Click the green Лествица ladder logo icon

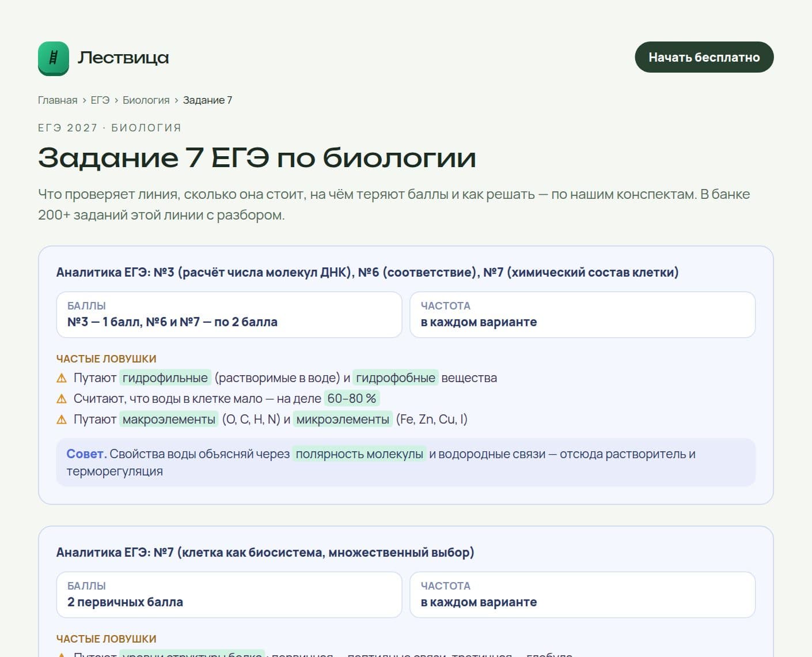54,58
